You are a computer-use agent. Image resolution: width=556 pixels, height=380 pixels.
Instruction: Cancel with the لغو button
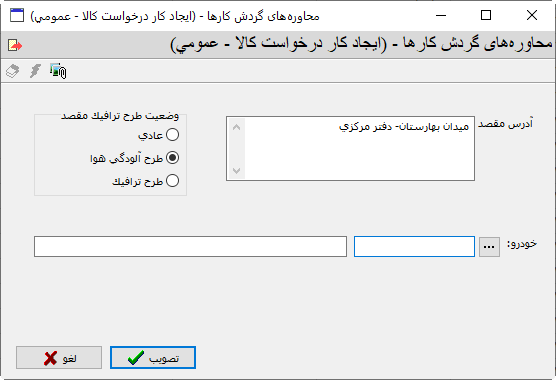click(x=59, y=357)
